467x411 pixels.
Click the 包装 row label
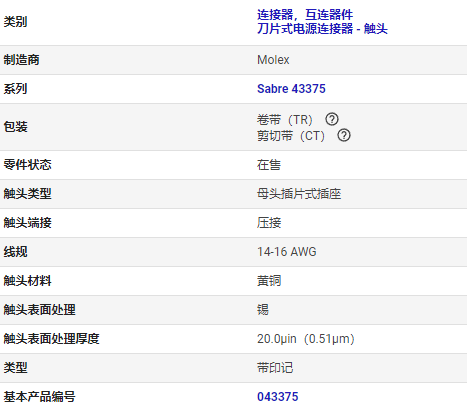tap(15, 127)
